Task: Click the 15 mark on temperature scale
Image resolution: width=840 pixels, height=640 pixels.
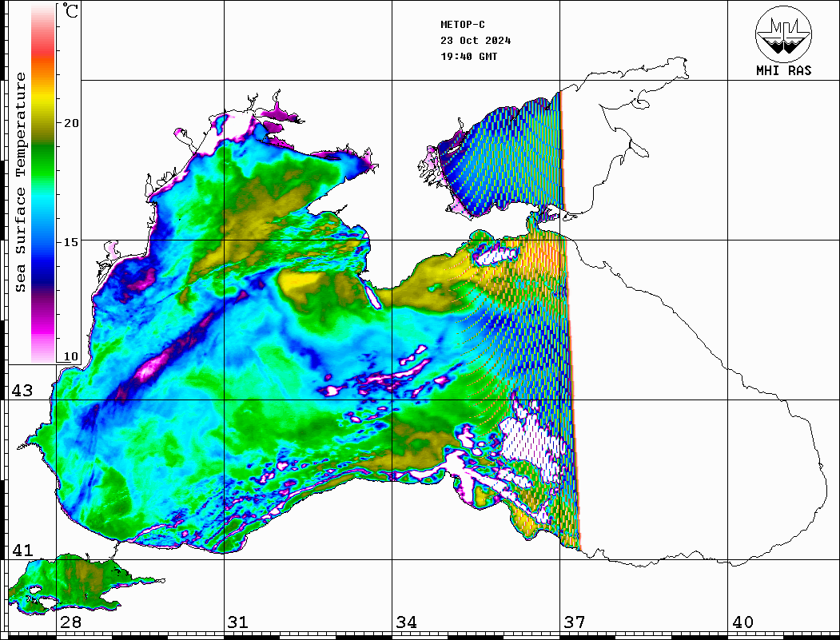Action: 70,242
